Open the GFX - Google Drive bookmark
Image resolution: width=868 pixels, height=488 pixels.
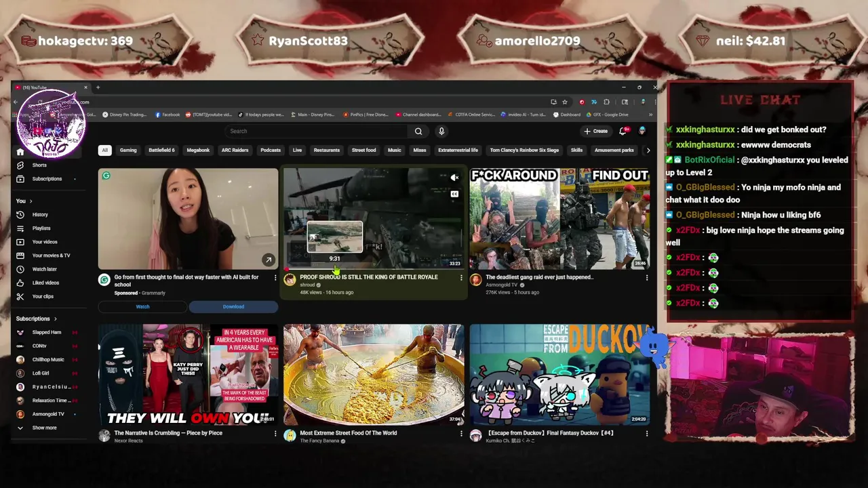(x=608, y=115)
